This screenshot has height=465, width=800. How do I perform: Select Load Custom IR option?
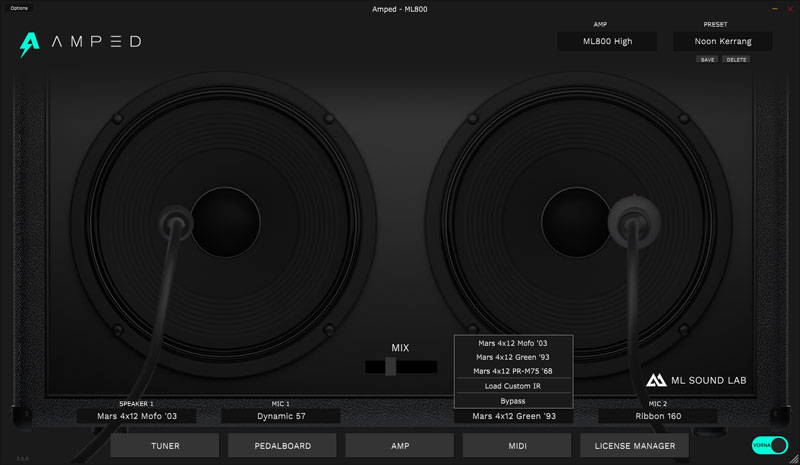513,386
